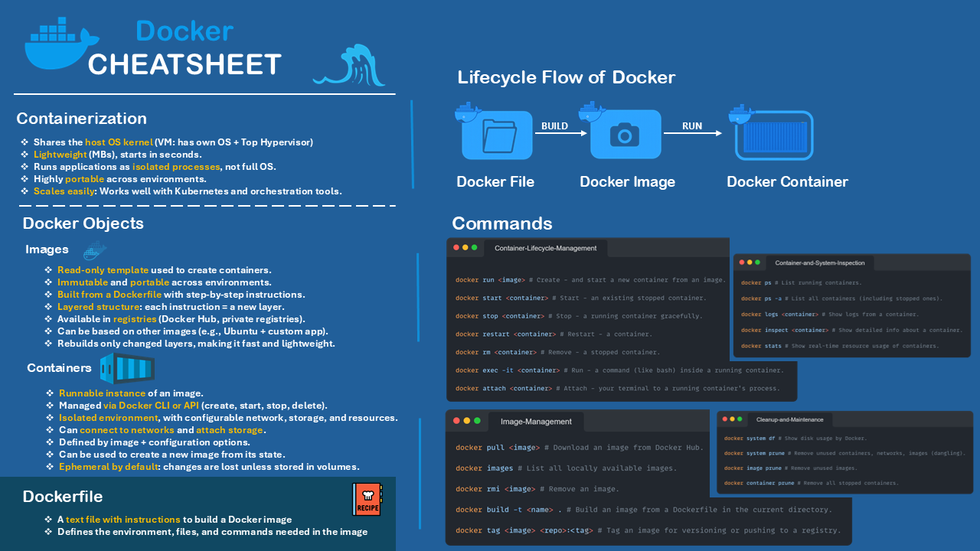Switch to the Container-Lifecycle-Management tab

click(544, 248)
